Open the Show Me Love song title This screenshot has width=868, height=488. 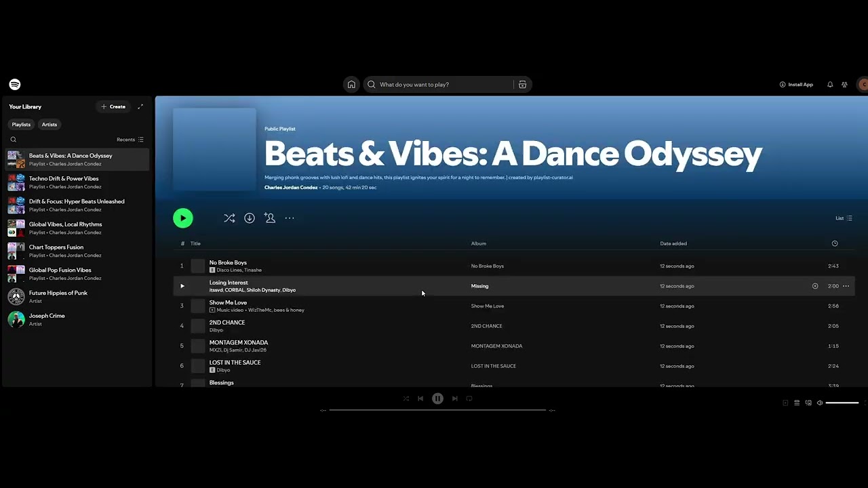228,302
